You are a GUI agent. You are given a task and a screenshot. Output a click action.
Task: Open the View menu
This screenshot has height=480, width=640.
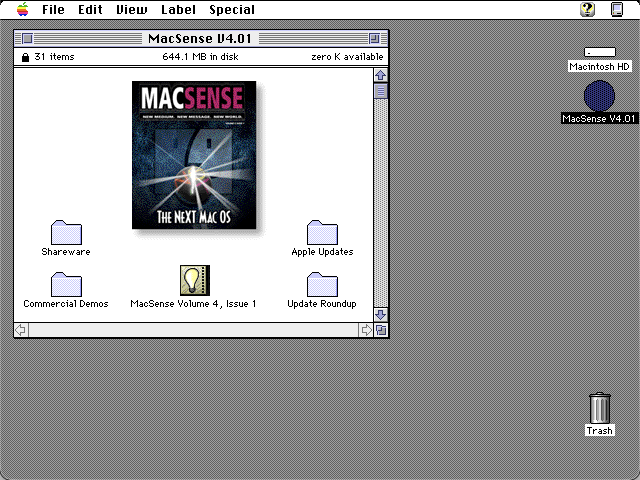click(132, 9)
